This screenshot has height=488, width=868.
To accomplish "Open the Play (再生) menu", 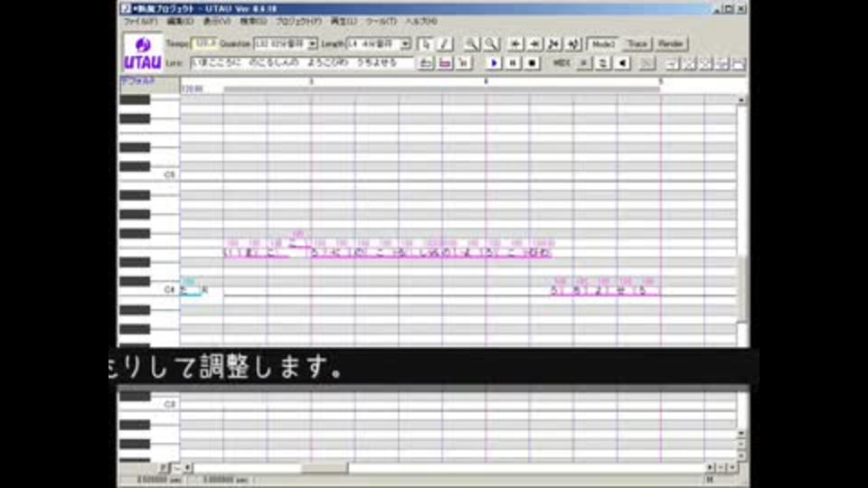I will [344, 22].
